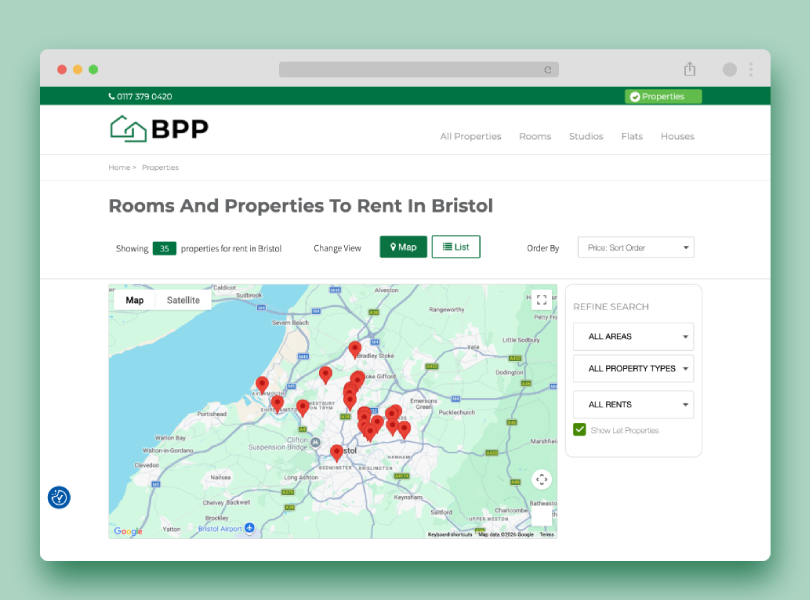Open All Properties nav item
810x600 pixels.
[x=471, y=136]
